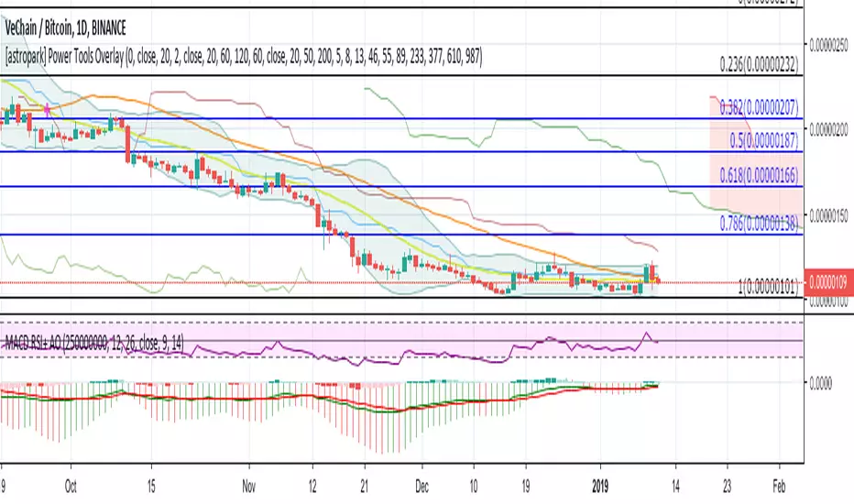854x504 pixels.
Task: Open the astropark Power Tools Overlay indicator label
Action: [x=244, y=56]
